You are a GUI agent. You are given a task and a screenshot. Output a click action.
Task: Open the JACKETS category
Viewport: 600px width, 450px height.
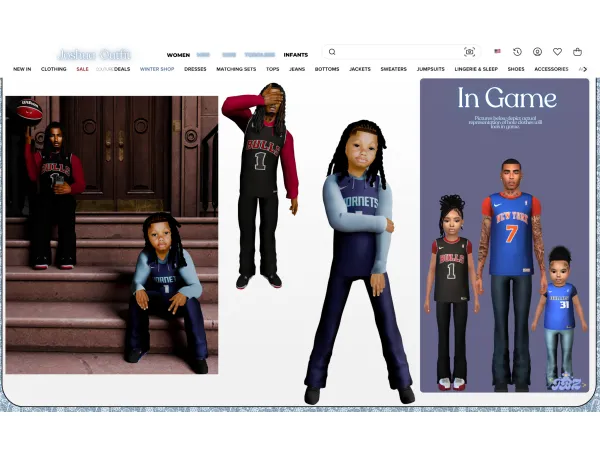click(x=360, y=69)
